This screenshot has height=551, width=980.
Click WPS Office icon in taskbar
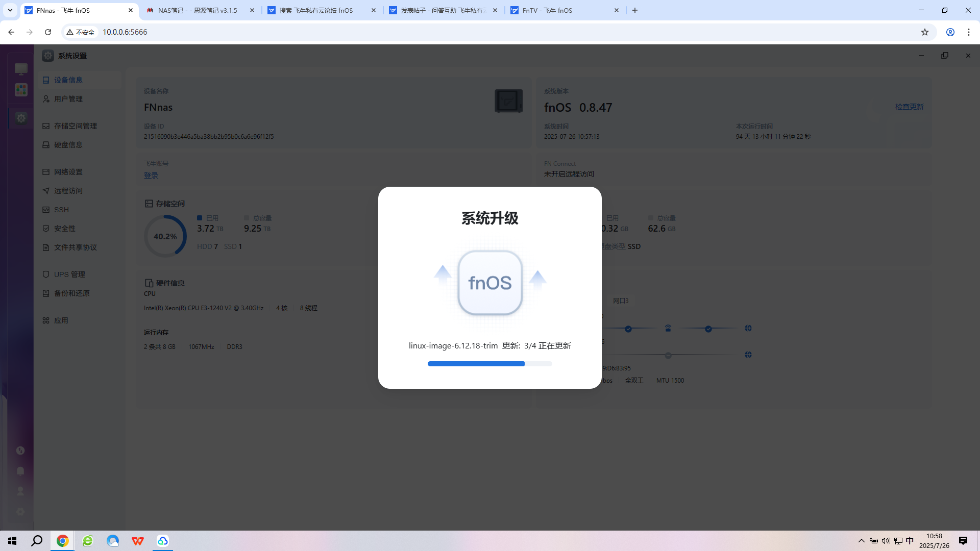click(137, 541)
